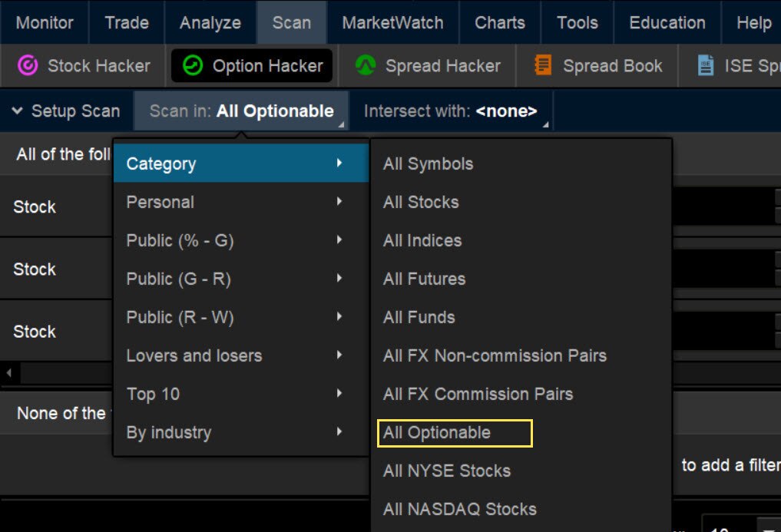The image size is (781, 532).
Task: Expand the Public (G - R) submenu
Action: pyautogui.click(x=241, y=279)
